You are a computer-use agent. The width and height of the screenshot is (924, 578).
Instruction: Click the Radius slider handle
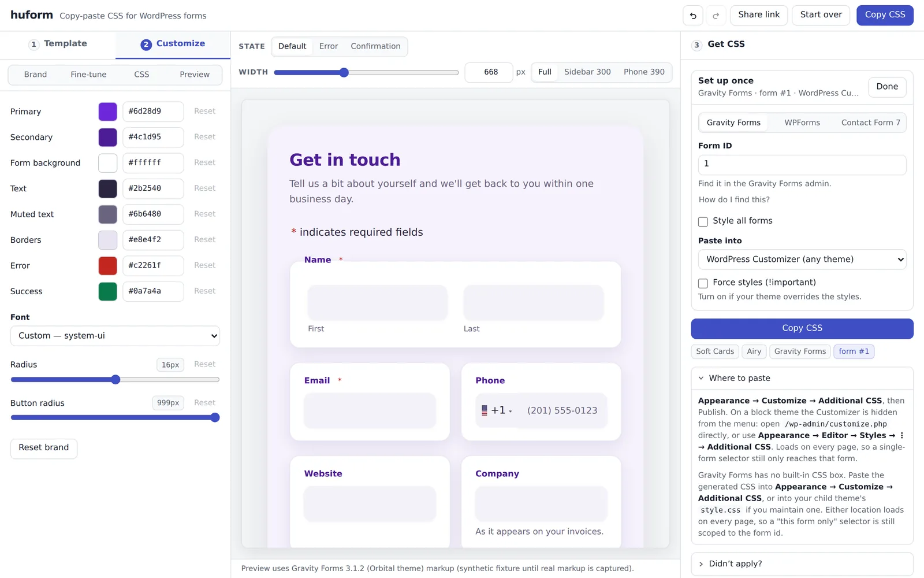(x=115, y=380)
